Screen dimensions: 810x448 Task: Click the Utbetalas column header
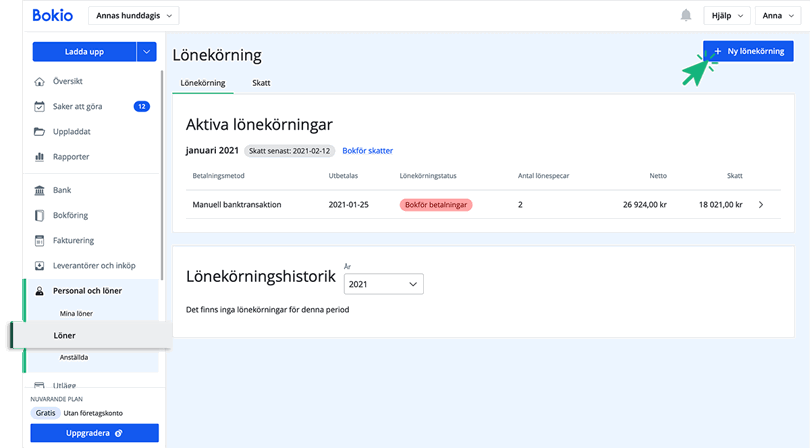(343, 176)
